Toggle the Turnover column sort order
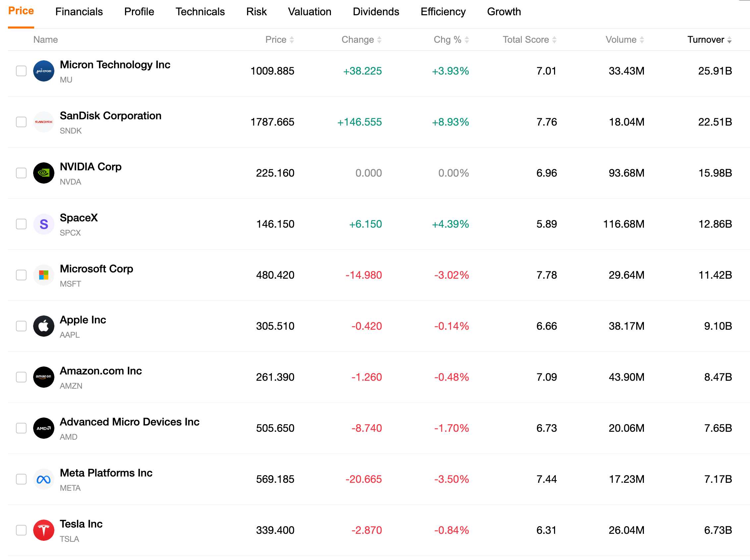750x560 pixels. 709,40
